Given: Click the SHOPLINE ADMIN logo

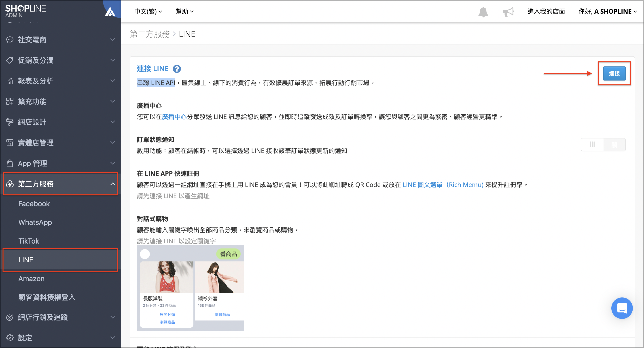Looking at the screenshot, I should click(x=25, y=11).
